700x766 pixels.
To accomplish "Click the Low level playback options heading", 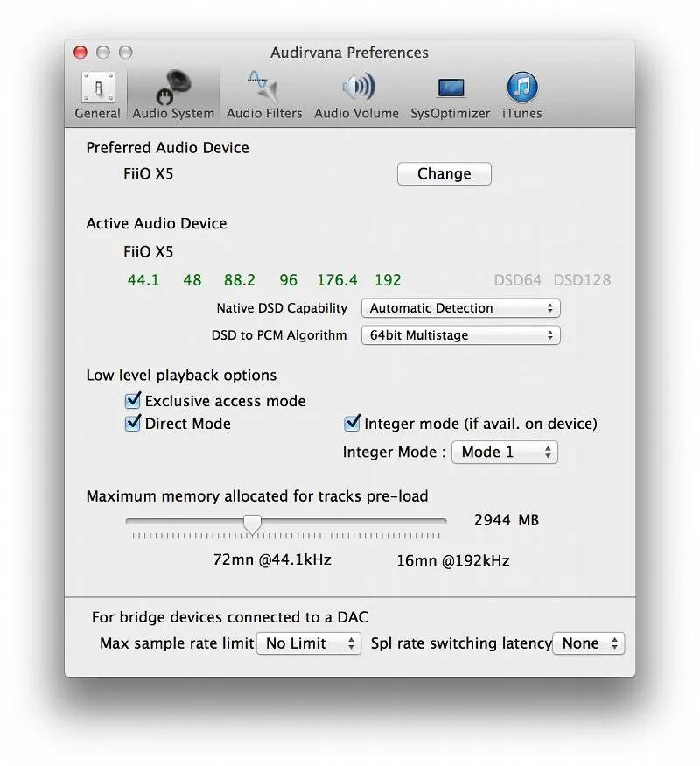I will 181,376.
